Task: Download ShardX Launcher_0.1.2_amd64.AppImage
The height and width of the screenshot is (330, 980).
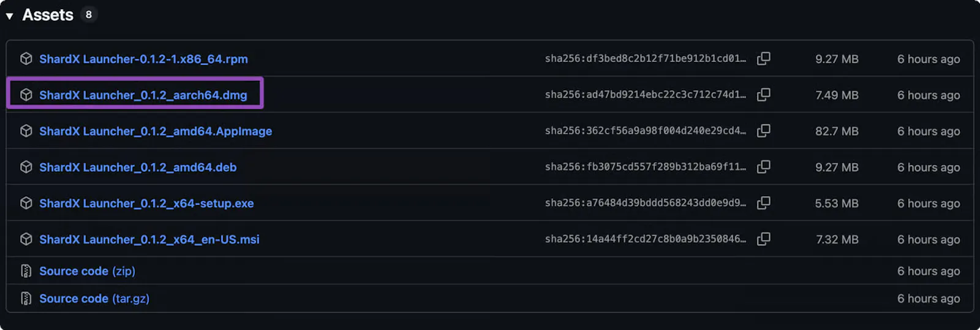Action: coord(156,131)
